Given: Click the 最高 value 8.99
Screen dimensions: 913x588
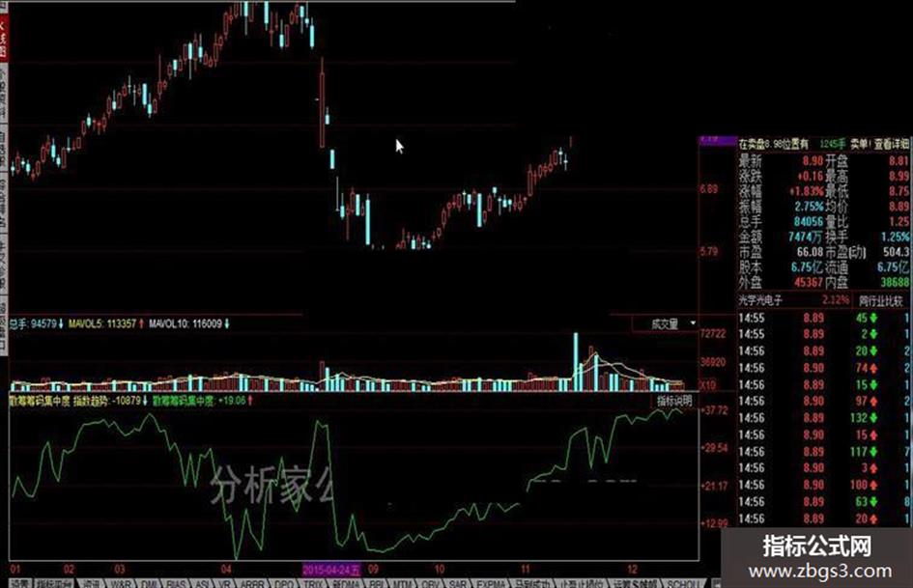Looking at the screenshot, I should pos(899,176).
